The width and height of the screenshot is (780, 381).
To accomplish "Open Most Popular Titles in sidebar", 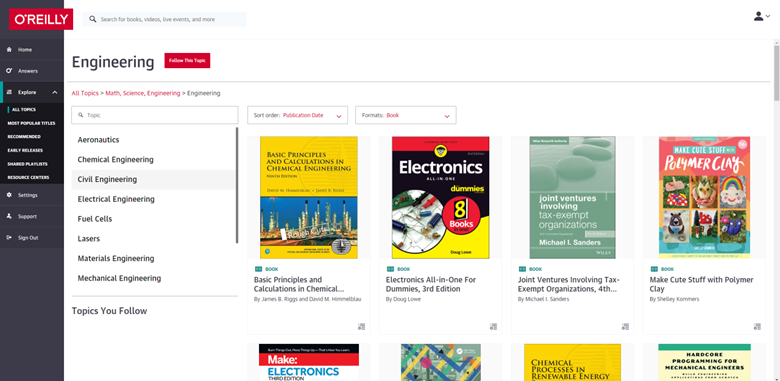I will [31, 123].
